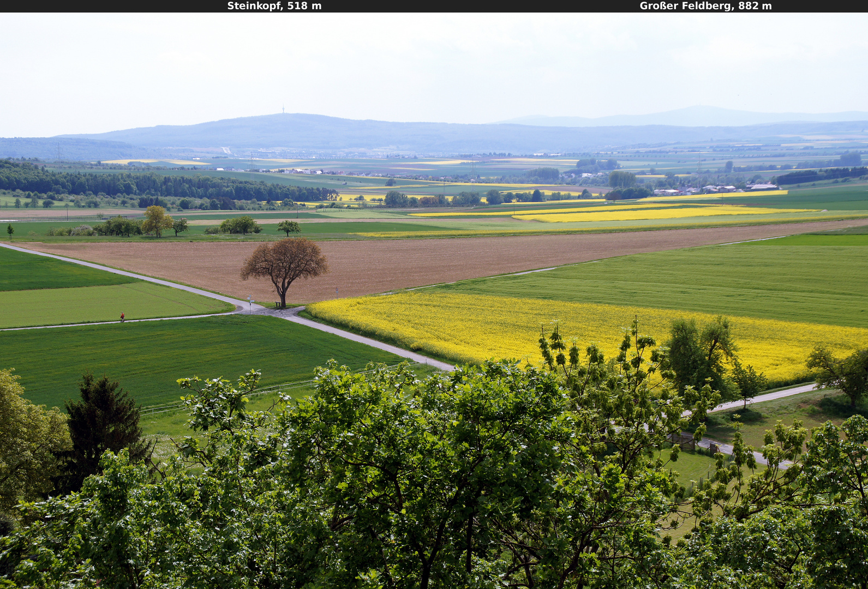Viewport: 868px width, 589px height.
Task: Click the 'Steinkopf, 518 m' label
Action: [274, 6]
